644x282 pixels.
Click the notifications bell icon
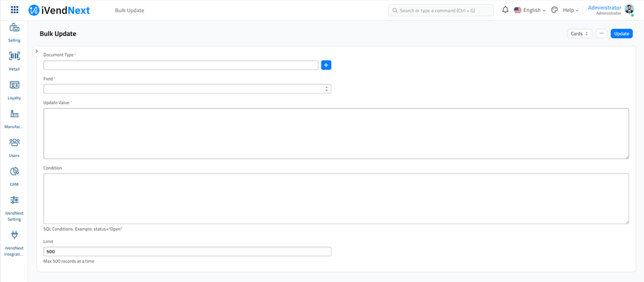505,10
